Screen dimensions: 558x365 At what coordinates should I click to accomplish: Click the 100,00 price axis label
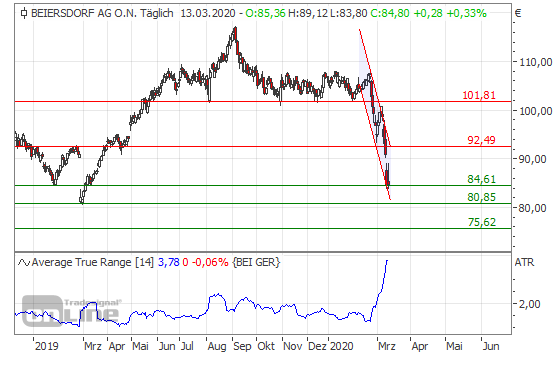[536, 111]
